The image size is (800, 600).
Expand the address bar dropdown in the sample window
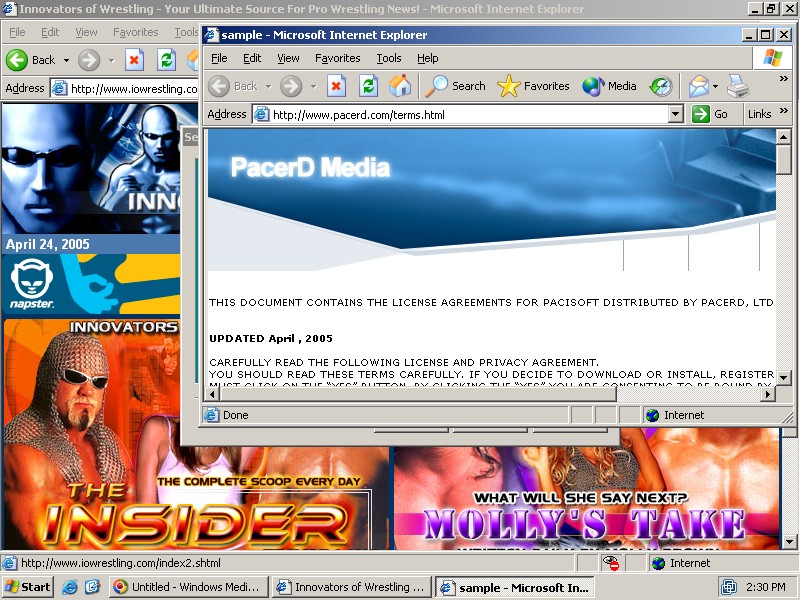676,114
